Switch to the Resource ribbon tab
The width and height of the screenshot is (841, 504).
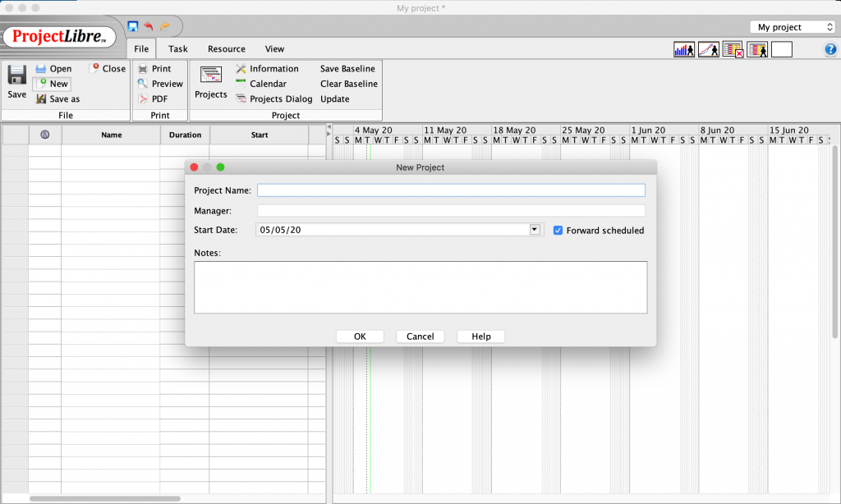(x=226, y=49)
